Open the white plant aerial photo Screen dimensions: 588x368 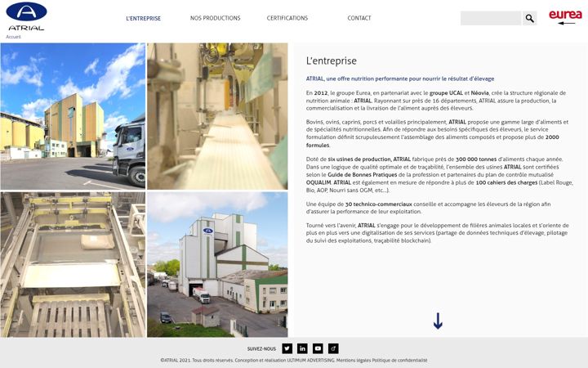217,264
